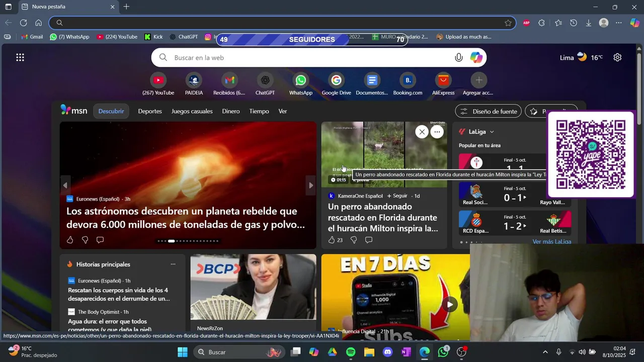Open dog video card more options

[437, 132]
